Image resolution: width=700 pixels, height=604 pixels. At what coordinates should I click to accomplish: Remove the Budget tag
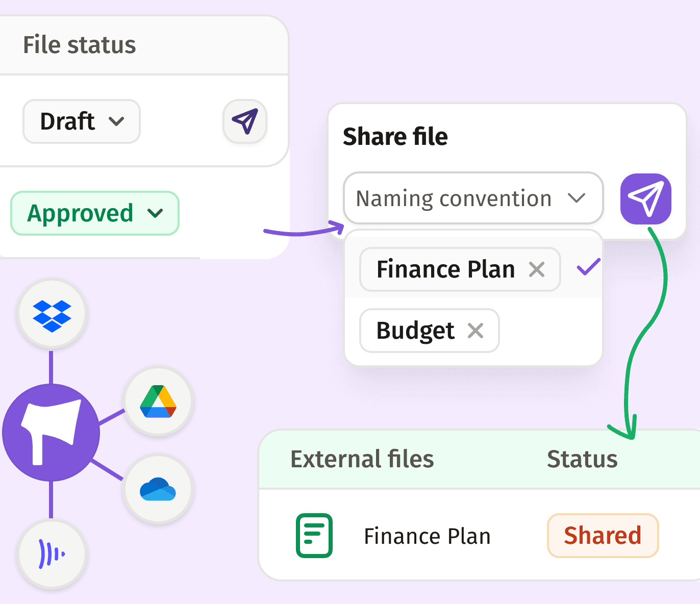pyautogui.click(x=476, y=331)
